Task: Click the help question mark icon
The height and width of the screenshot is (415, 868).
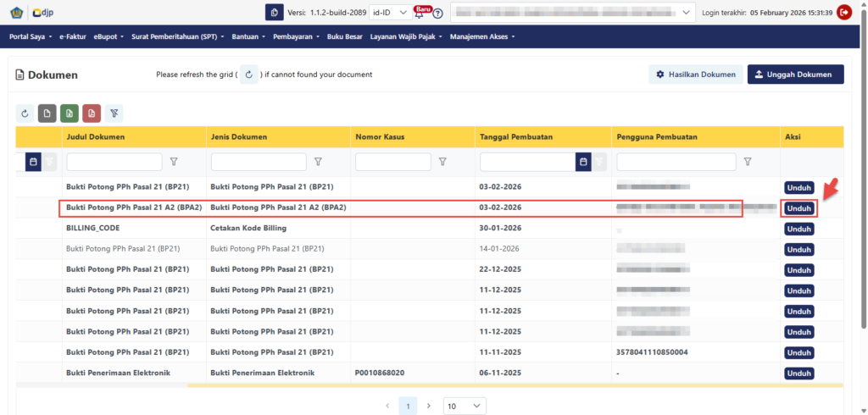Action: (x=437, y=14)
